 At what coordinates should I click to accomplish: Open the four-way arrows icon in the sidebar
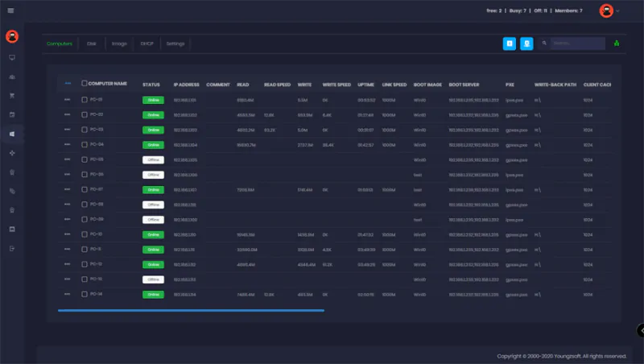point(12,153)
